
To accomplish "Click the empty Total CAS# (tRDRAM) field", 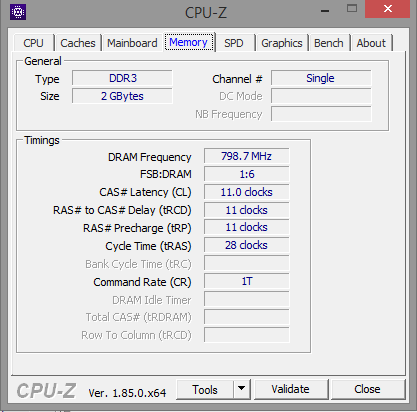I will [247, 317].
